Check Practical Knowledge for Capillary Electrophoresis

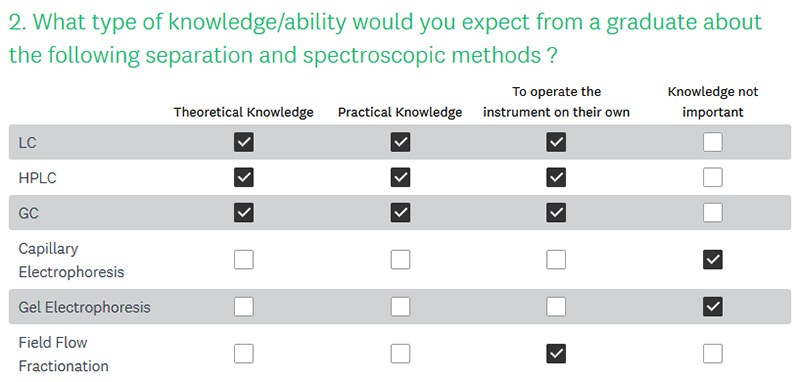pos(401,260)
